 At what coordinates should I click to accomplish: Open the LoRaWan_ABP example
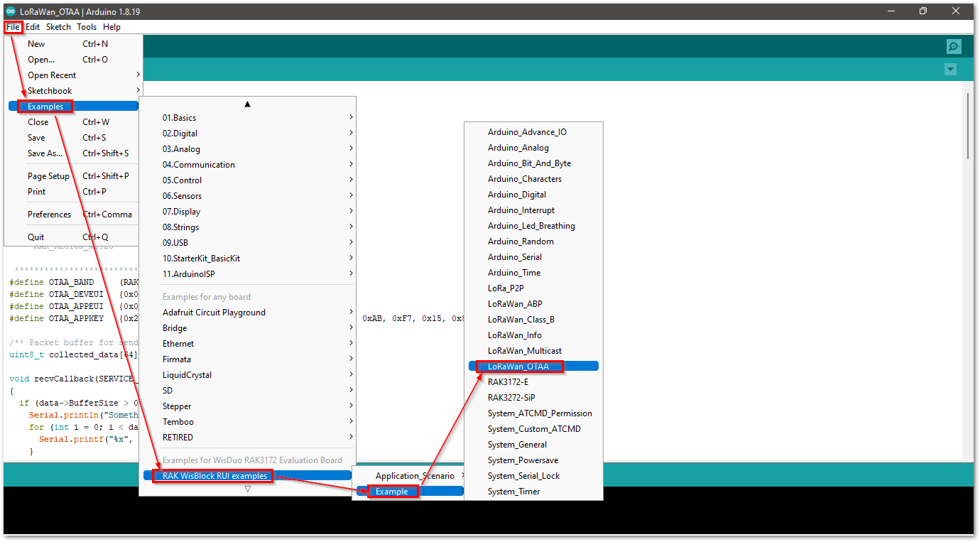[533, 304]
